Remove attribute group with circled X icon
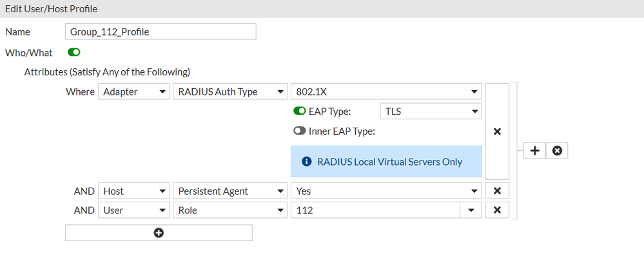The image size is (644, 261). coord(557,150)
